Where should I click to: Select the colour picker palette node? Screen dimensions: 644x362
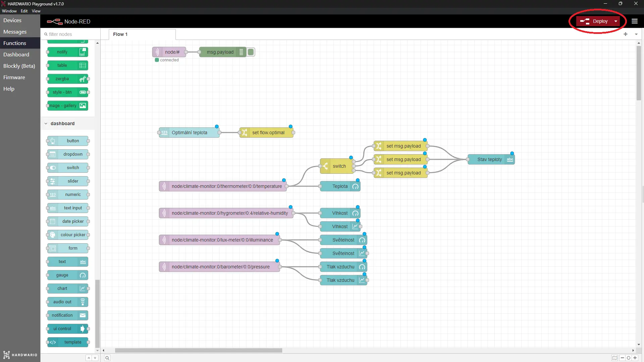(68, 235)
